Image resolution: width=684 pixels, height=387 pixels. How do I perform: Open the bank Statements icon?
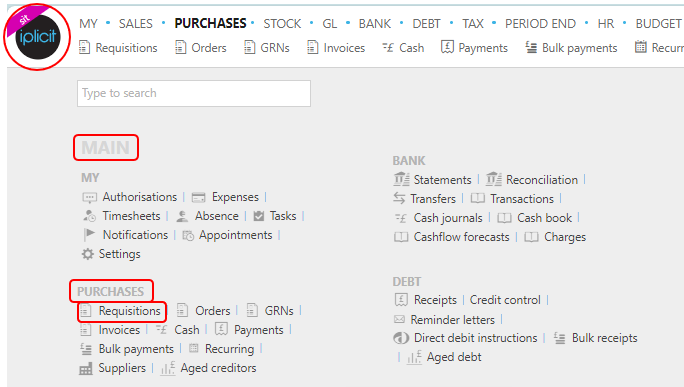pos(401,179)
